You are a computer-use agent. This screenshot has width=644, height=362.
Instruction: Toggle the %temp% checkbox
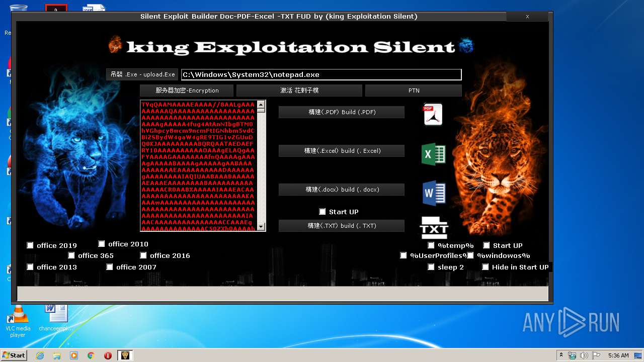431,245
